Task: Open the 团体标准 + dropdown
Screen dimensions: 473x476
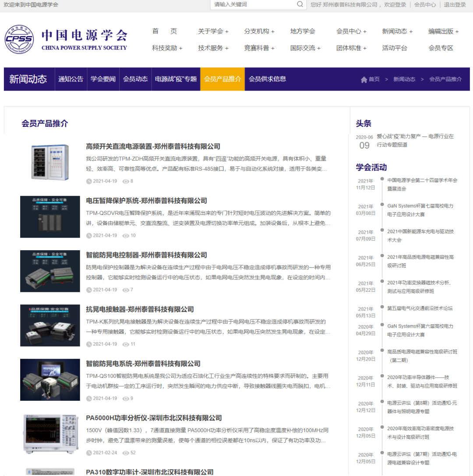Action: [x=351, y=48]
